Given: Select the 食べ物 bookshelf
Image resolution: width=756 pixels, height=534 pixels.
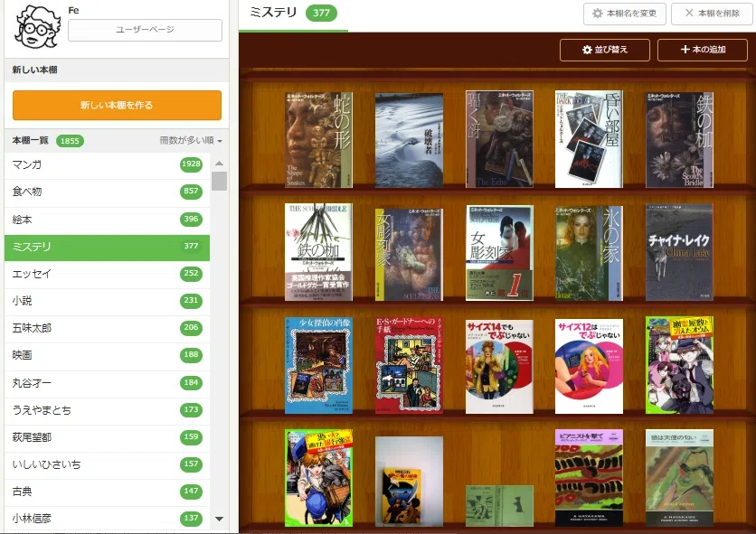Looking at the screenshot, I should click(x=107, y=192).
